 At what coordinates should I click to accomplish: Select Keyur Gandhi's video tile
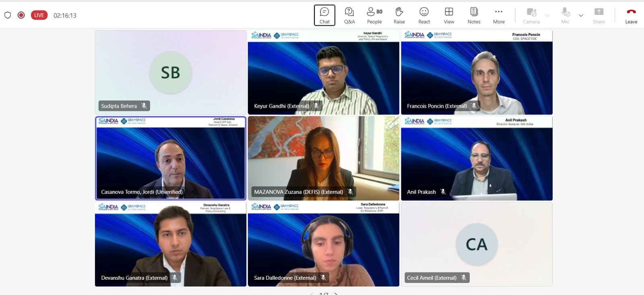[x=323, y=72]
